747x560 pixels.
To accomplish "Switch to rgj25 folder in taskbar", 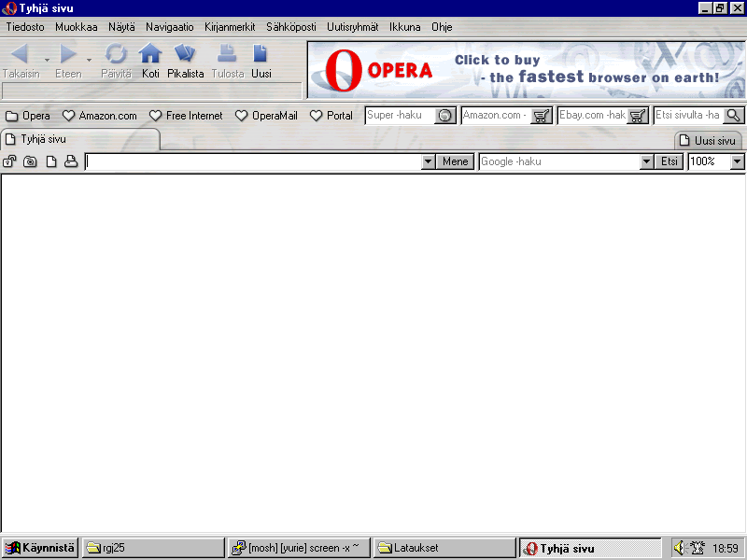I will pyautogui.click(x=153, y=548).
